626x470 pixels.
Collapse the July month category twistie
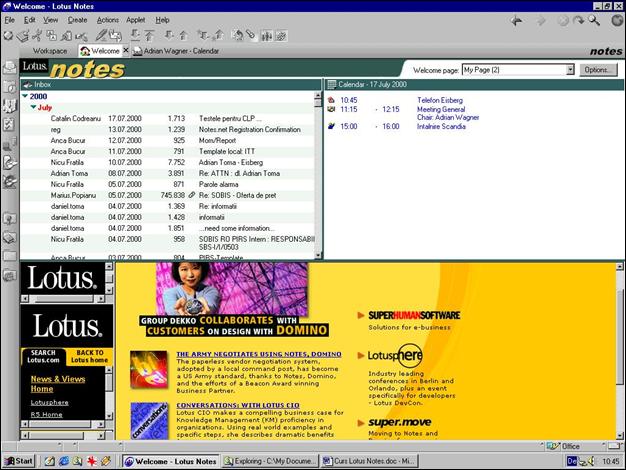coord(33,106)
